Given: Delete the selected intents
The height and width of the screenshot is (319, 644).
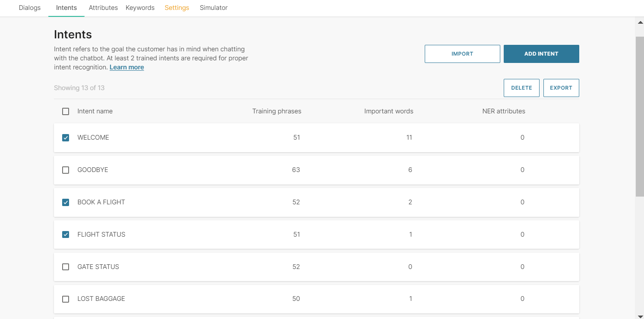Looking at the screenshot, I should pyautogui.click(x=521, y=88).
